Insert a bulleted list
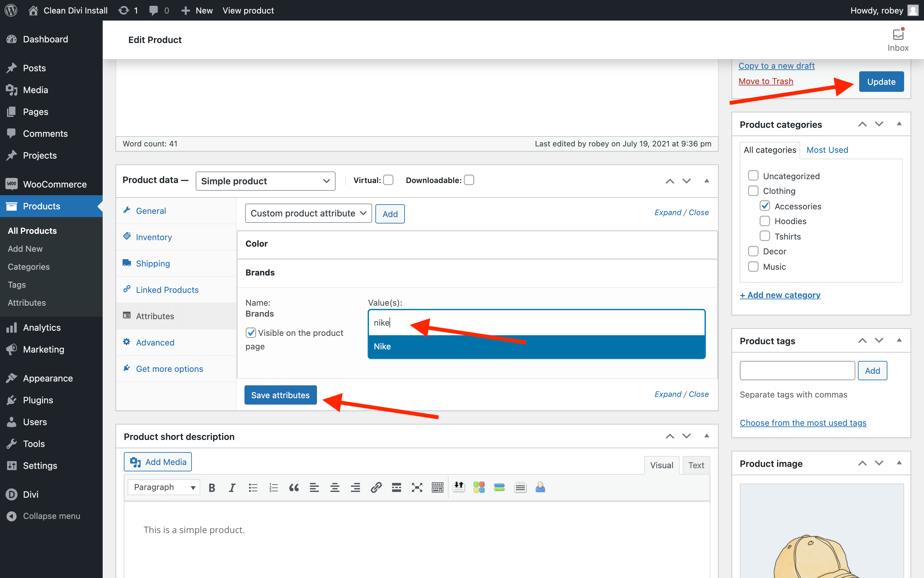 tap(253, 487)
